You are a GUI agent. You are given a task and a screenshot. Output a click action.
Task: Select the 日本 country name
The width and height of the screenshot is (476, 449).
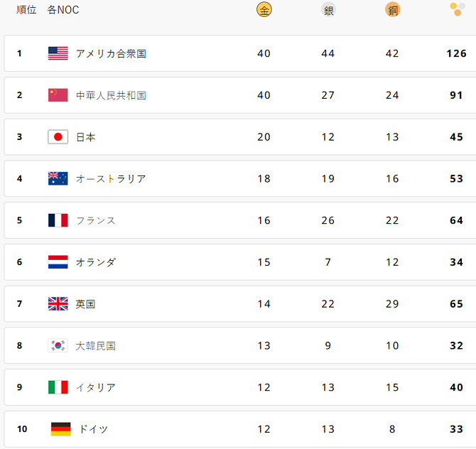(86, 137)
